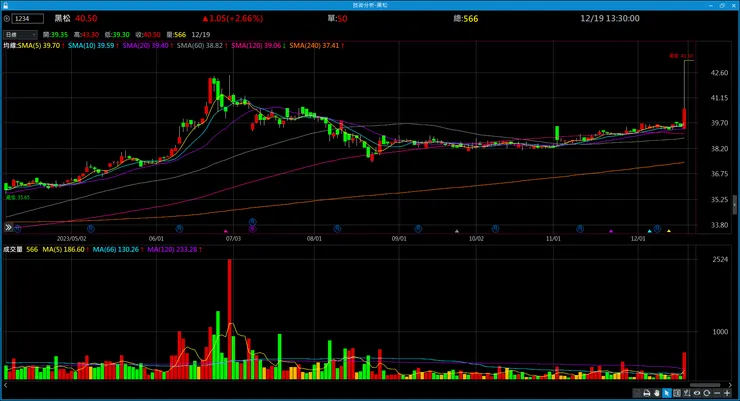Expand the double-chevron panel button
740x401 pixels.
coord(8,227)
